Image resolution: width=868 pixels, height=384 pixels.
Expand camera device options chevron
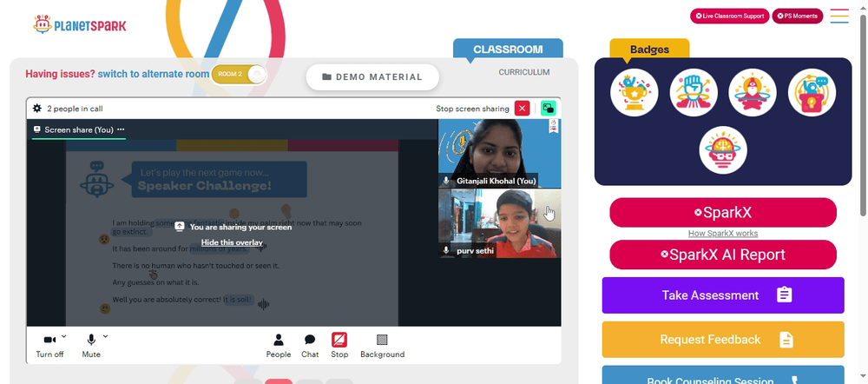(x=63, y=336)
